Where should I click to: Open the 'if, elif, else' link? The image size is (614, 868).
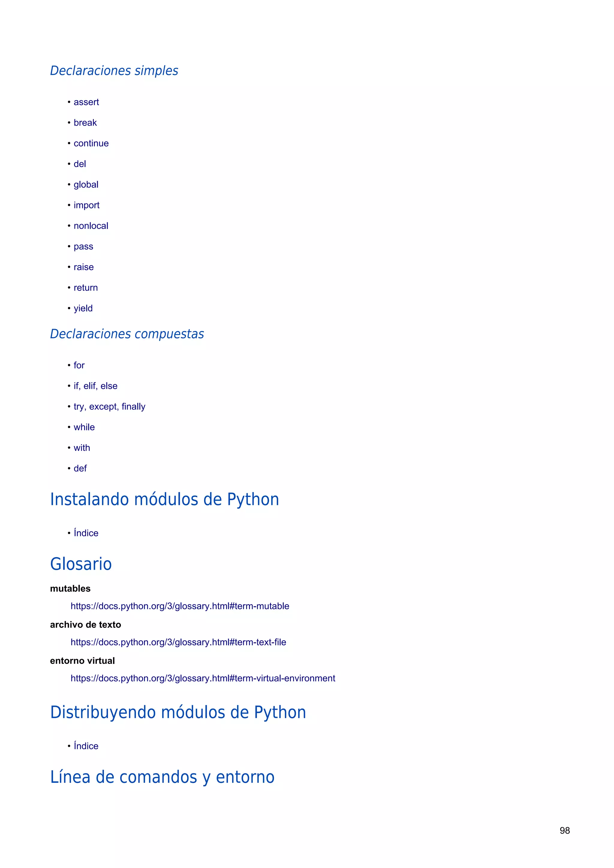coord(95,386)
